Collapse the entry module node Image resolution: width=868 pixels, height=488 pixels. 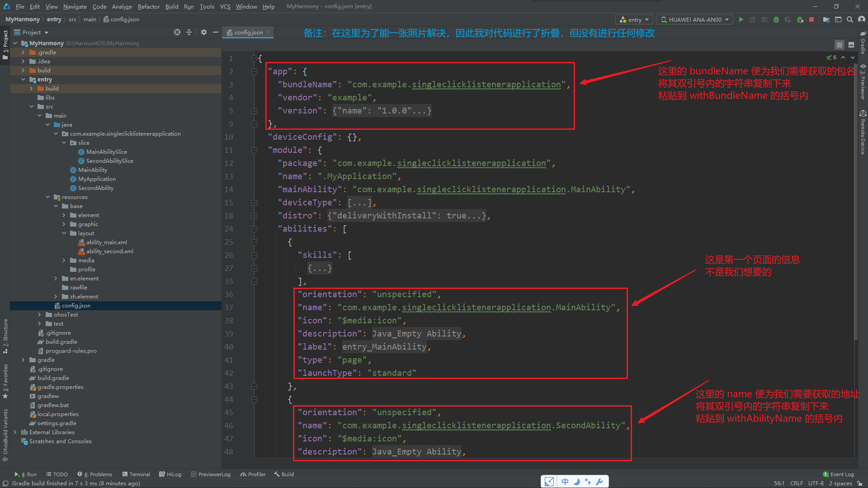click(x=23, y=80)
